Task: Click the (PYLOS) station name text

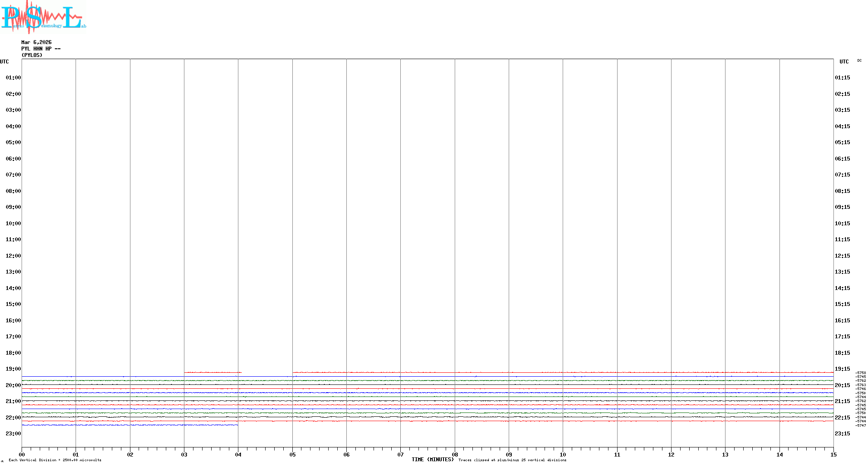Action: point(32,55)
